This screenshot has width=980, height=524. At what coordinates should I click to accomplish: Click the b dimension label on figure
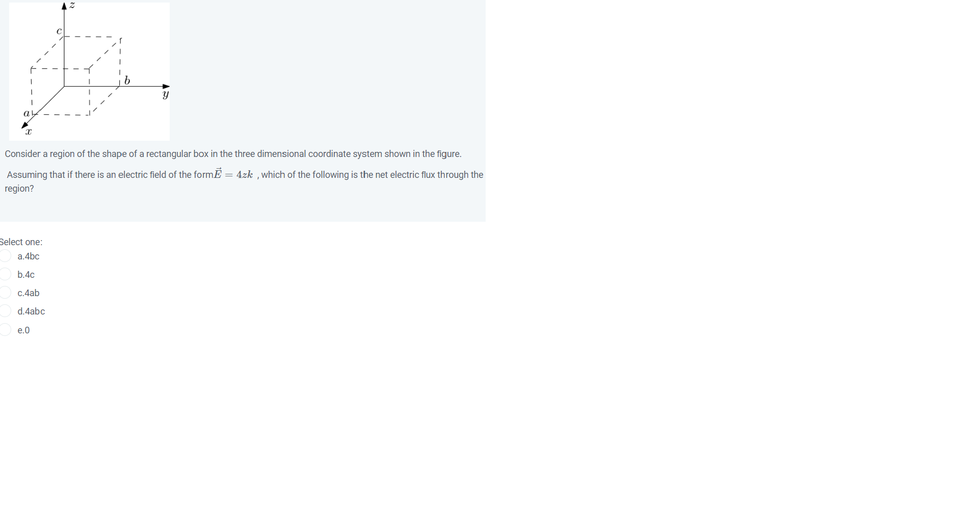point(127,81)
